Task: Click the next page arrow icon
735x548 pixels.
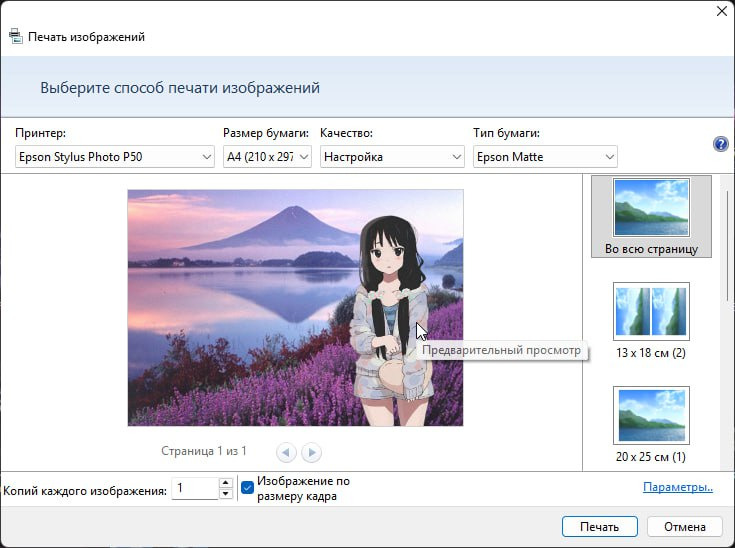Action: [311, 452]
